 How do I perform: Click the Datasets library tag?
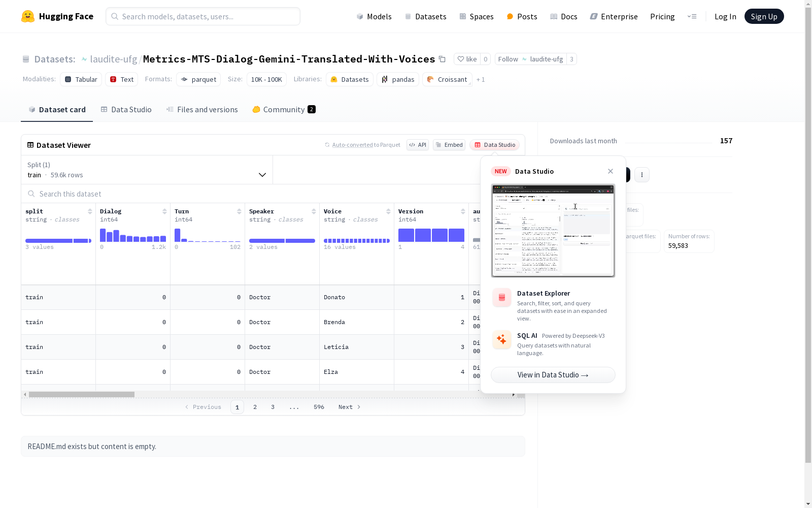(350, 79)
